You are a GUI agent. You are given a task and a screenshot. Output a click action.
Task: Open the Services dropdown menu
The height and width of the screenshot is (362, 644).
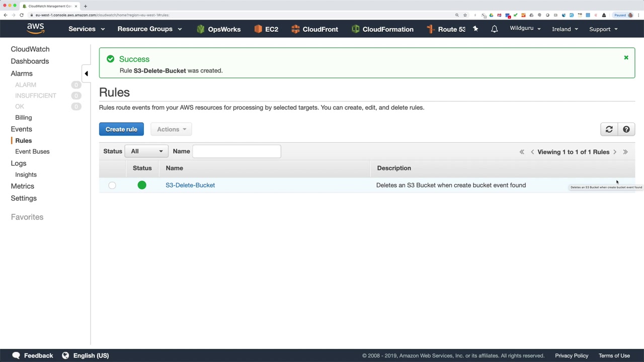pos(87,29)
